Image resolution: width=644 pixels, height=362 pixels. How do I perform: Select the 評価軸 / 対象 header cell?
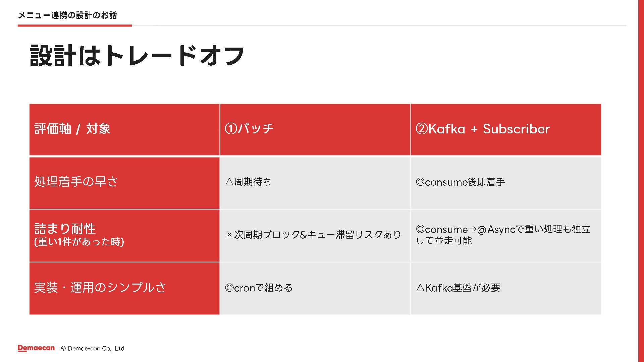[124, 129]
